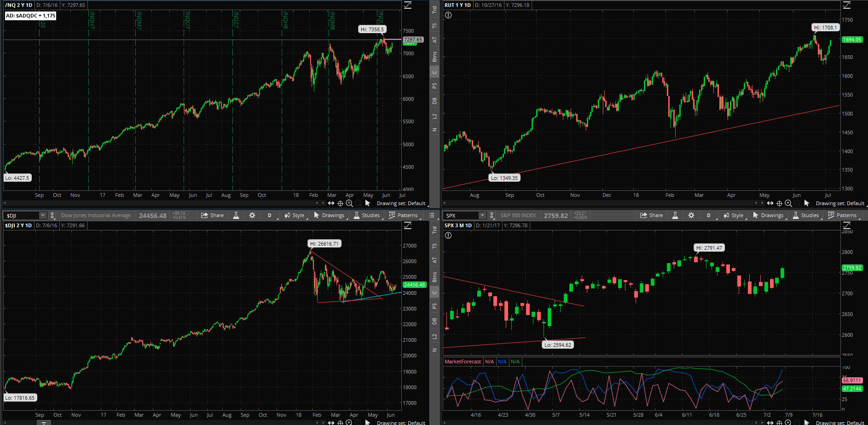
Task: Click Share button in $DJI toolbar
Action: (x=212, y=215)
